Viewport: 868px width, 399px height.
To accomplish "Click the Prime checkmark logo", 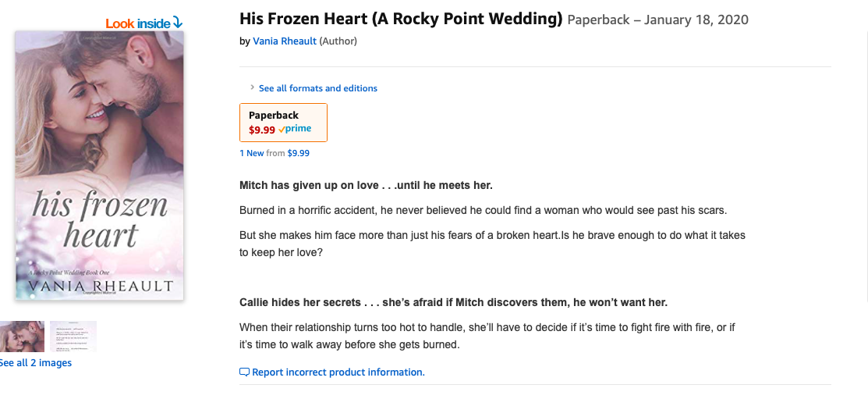I will (x=295, y=130).
